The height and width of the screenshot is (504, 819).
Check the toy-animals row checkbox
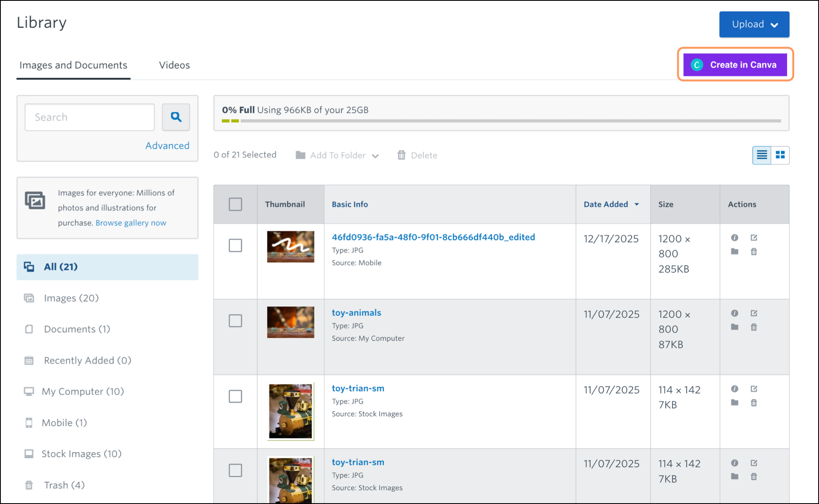[x=235, y=321]
